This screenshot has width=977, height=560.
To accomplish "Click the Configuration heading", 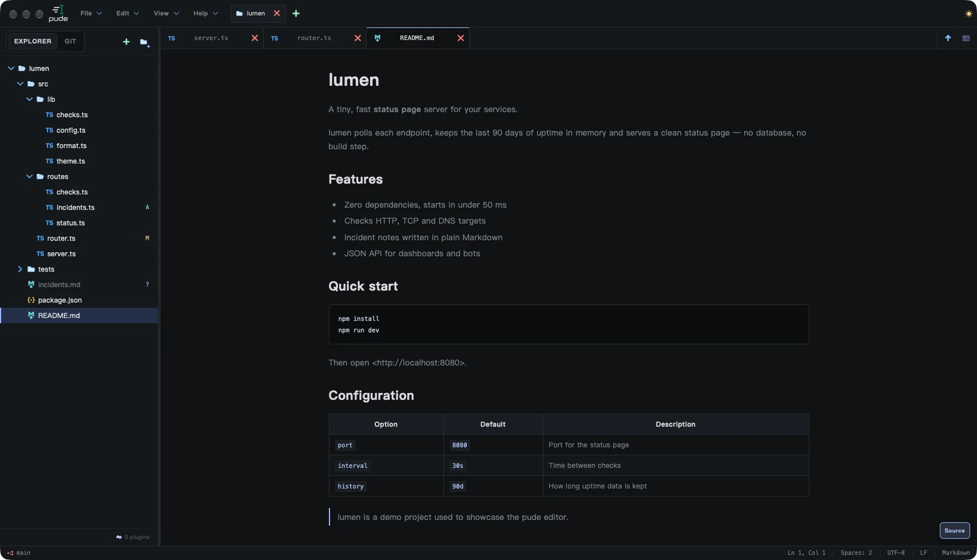I will [x=371, y=396].
